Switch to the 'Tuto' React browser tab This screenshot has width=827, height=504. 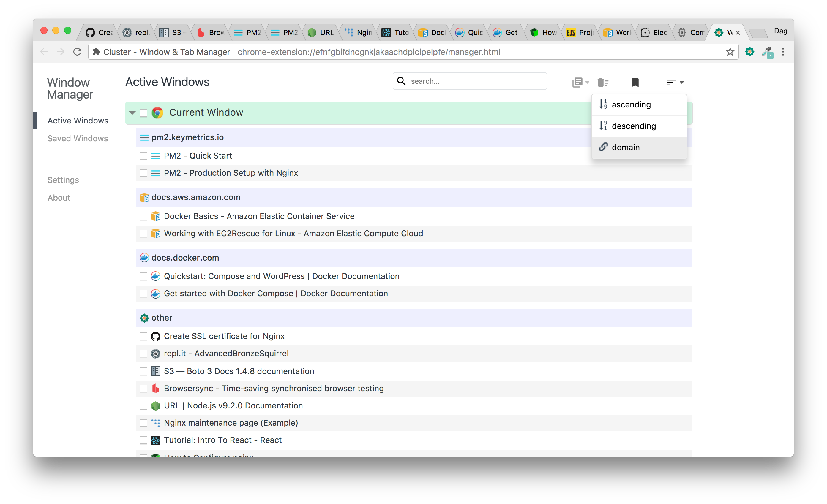point(395,33)
